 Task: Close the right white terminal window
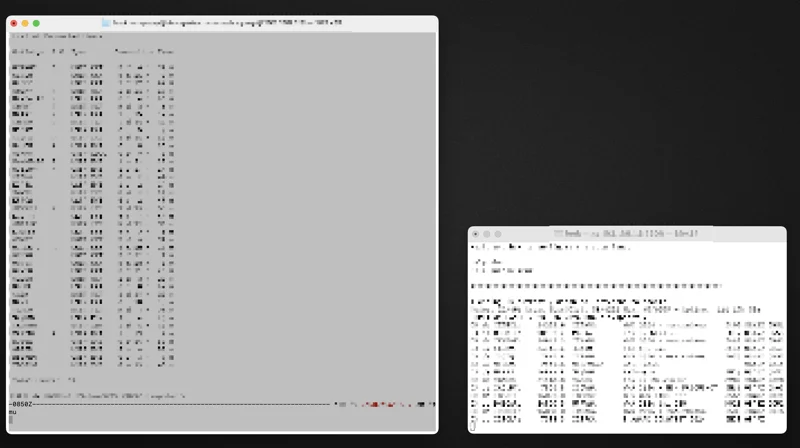coord(476,234)
